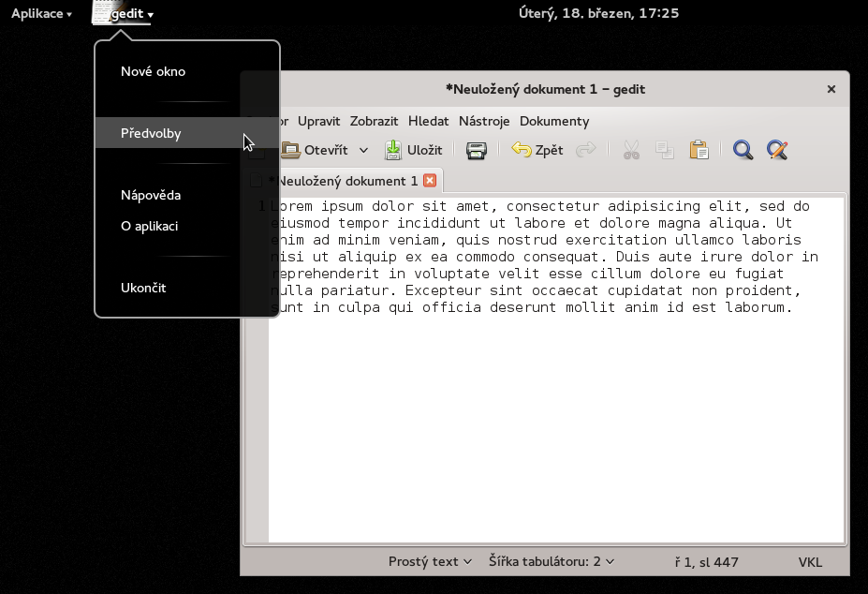
Task: Open the Prostý text syntax dropdown
Action: 430,561
